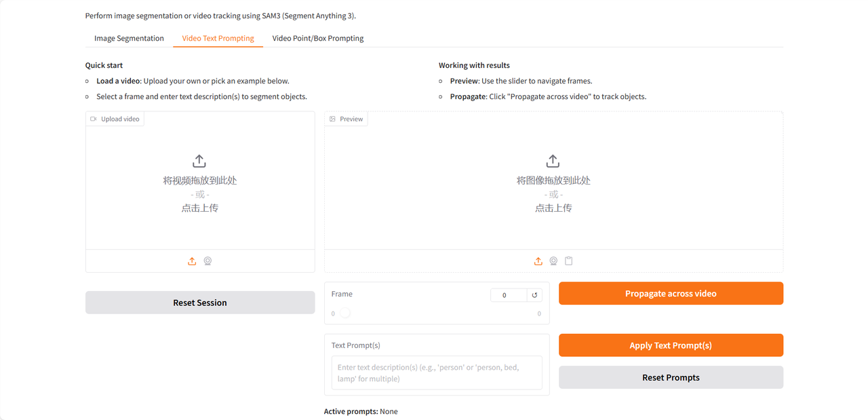Click the 点击上传 text in the video upload area

[x=199, y=208]
